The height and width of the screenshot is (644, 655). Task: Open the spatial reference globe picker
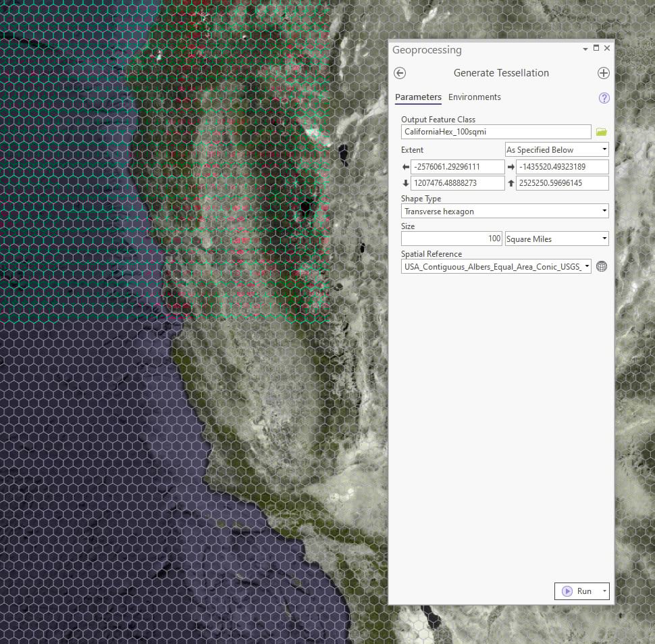click(602, 267)
